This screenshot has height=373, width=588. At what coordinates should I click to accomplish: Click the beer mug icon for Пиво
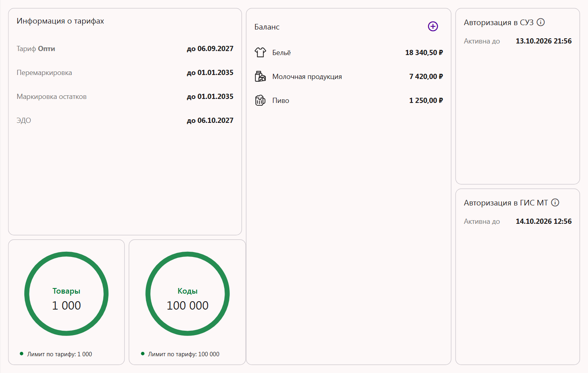point(260,100)
